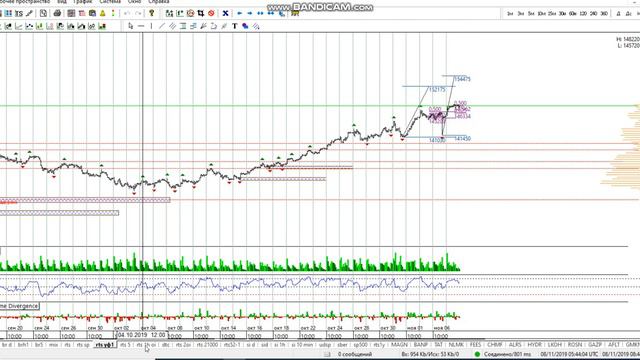Click the green bar chart icon
This screenshot has height=360, width=640.
pos(102,26)
